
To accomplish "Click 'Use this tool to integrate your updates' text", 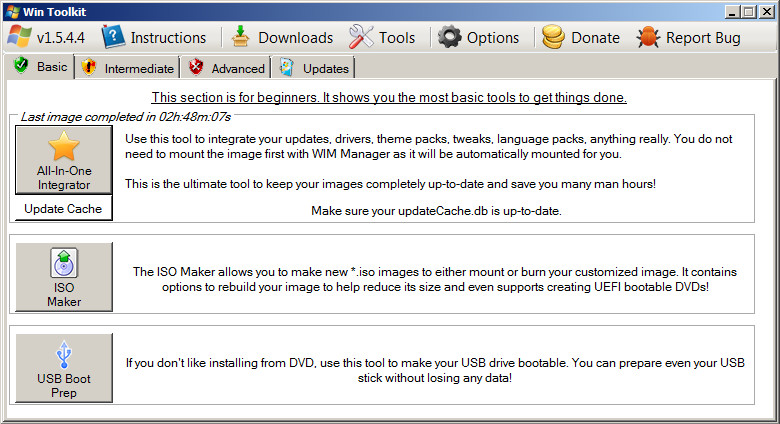I will coord(428,146).
